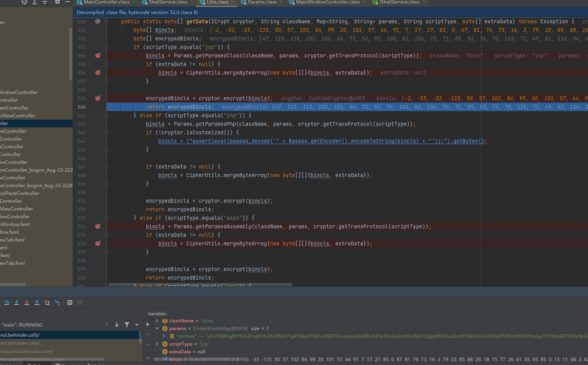Viewport: 588px width, 365px height.
Task: Collapse the params variable node
Action: pos(157,328)
